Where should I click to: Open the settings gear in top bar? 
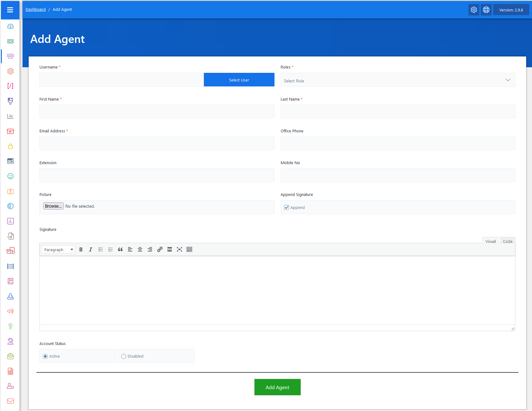(474, 10)
